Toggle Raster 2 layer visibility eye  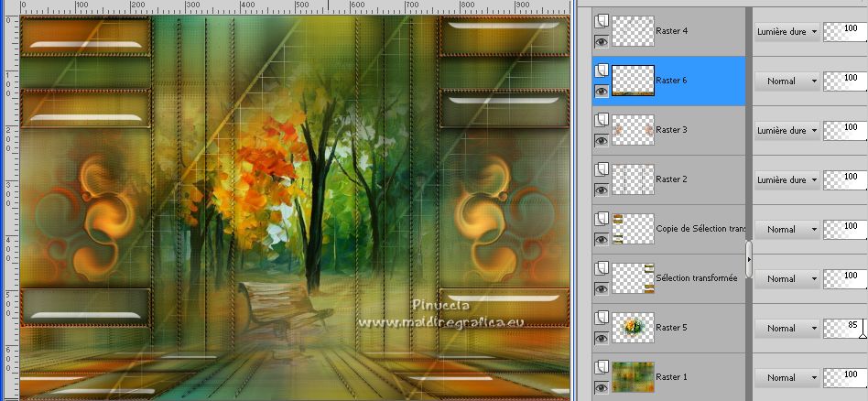tap(602, 190)
